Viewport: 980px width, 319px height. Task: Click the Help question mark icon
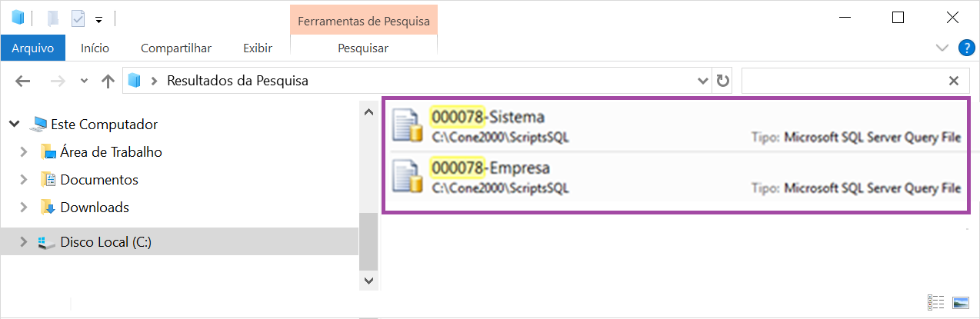[x=966, y=48]
